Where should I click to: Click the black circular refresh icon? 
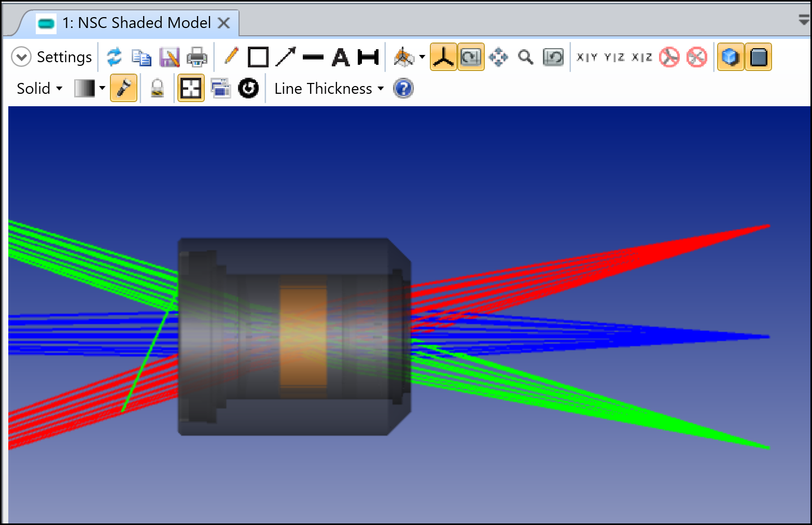(x=248, y=88)
